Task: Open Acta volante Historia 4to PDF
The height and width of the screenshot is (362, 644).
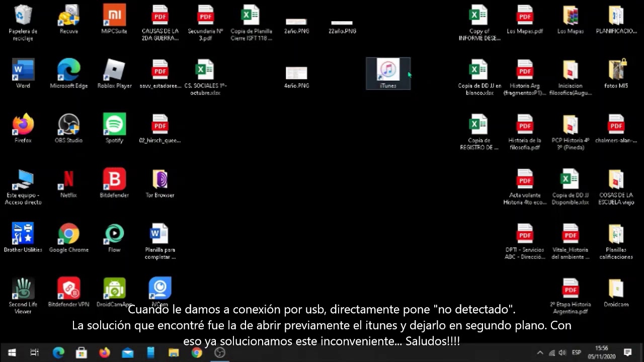Action: pyautogui.click(x=525, y=187)
